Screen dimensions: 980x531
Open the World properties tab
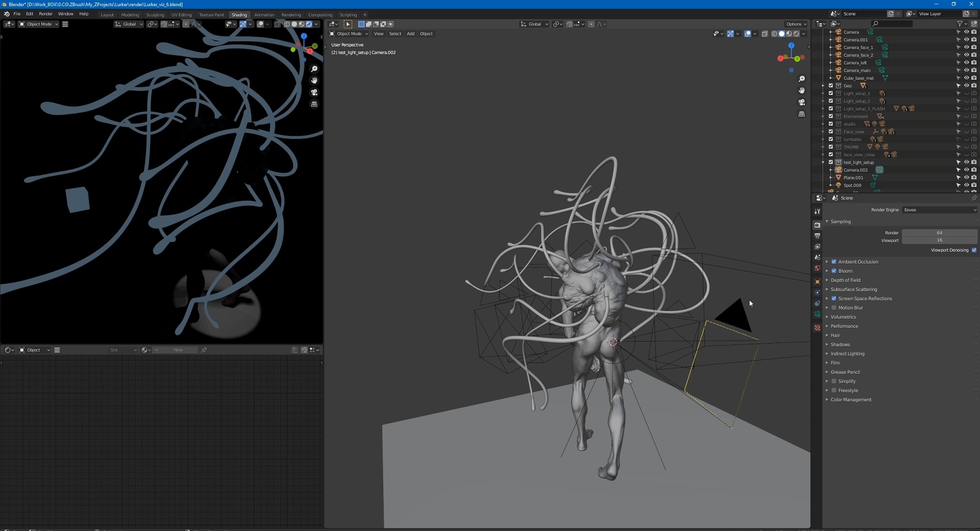817,269
